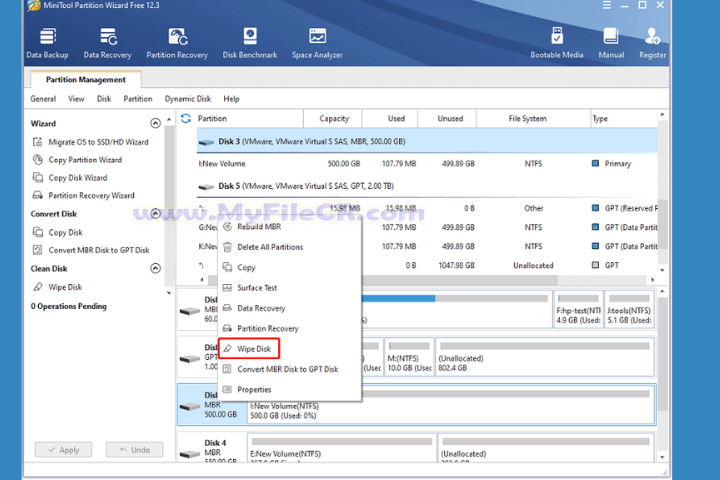Select the Disk 4 entry in disk map
Screen dimensions: 720x480
[212, 449]
